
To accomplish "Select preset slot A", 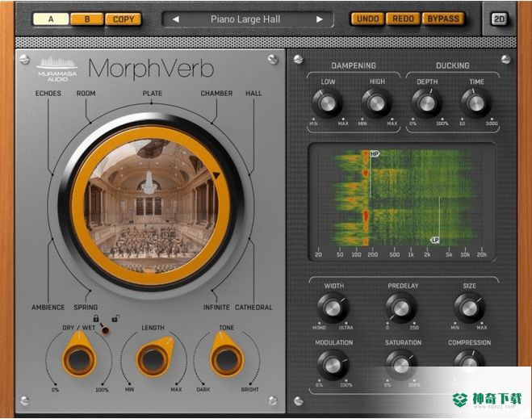I will 51,19.
